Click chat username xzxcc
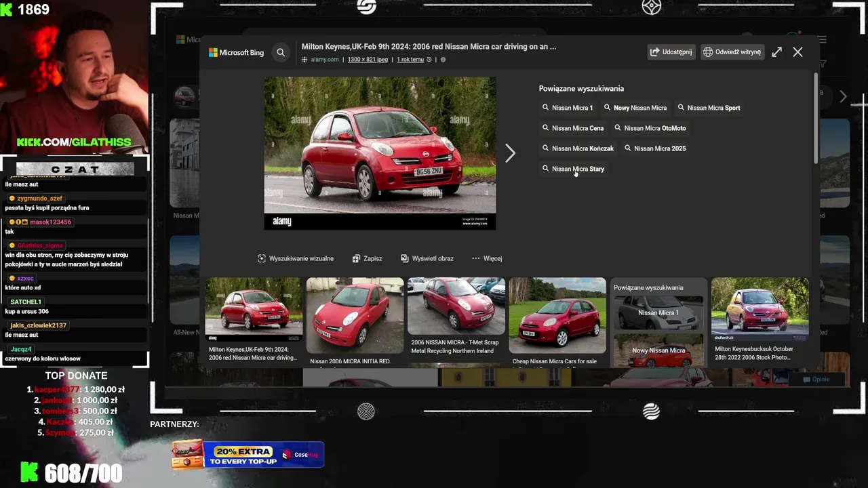 [25, 279]
